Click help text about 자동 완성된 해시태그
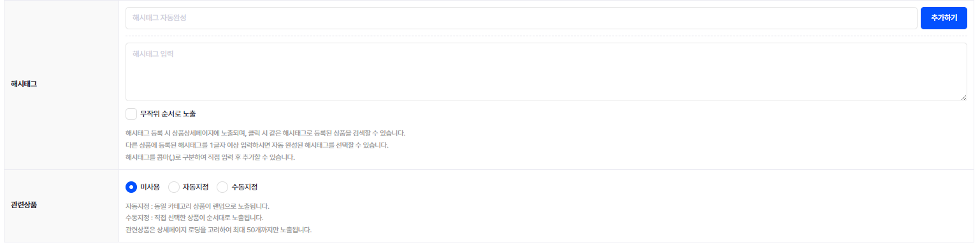Screen dimensions: 980x245 [x=257, y=146]
